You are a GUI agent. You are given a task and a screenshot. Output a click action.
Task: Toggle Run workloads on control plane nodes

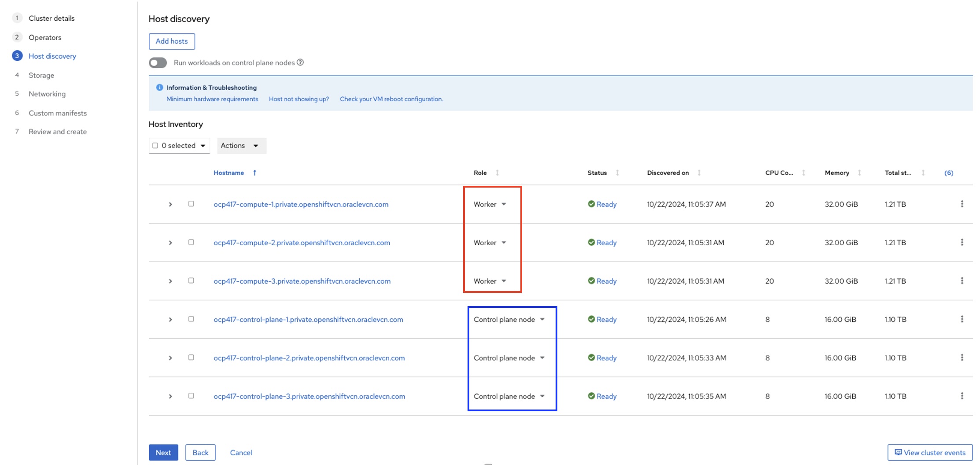[158, 63]
